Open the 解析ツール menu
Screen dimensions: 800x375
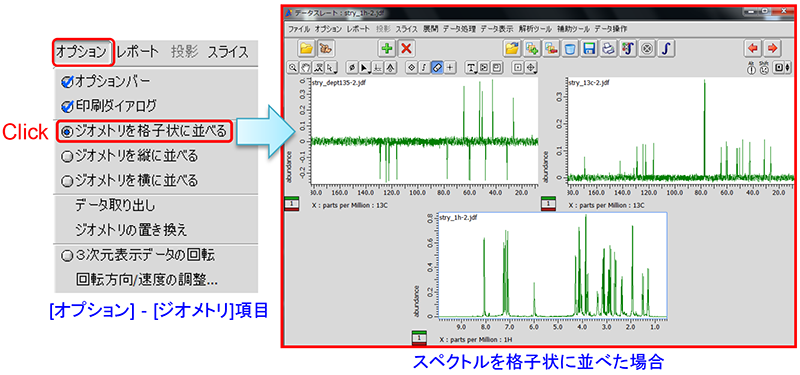click(535, 29)
